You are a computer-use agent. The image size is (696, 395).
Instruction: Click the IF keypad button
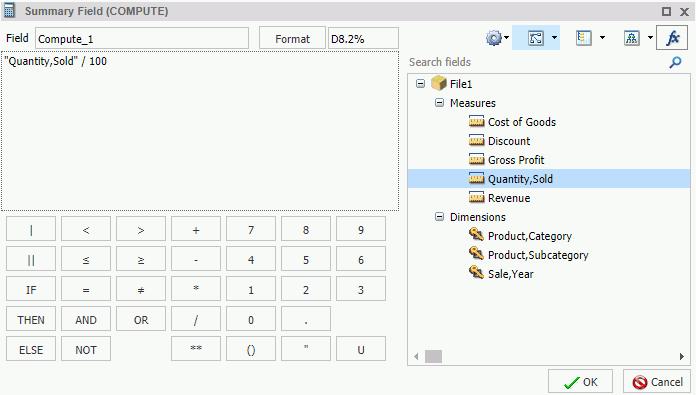(x=31, y=290)
